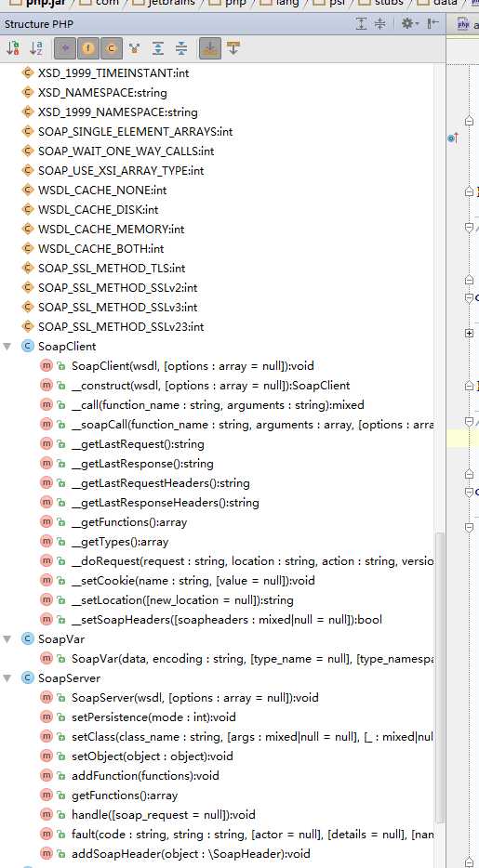This screenshot has height=868, width=479.
Task: Click constant icon beside SOAP_SSL_METHOD_SSLv23
Action: click(x=27, y=326)
